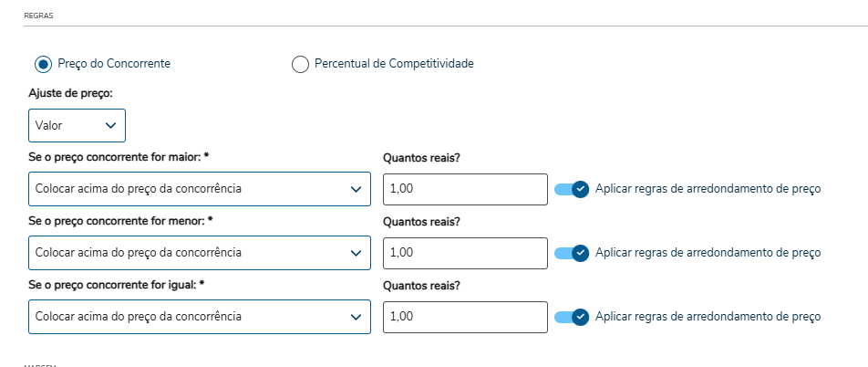Toggle rounding rules switch for maior rule
Viewport: 868px width, 367px height.
click(x=572, y=189)
